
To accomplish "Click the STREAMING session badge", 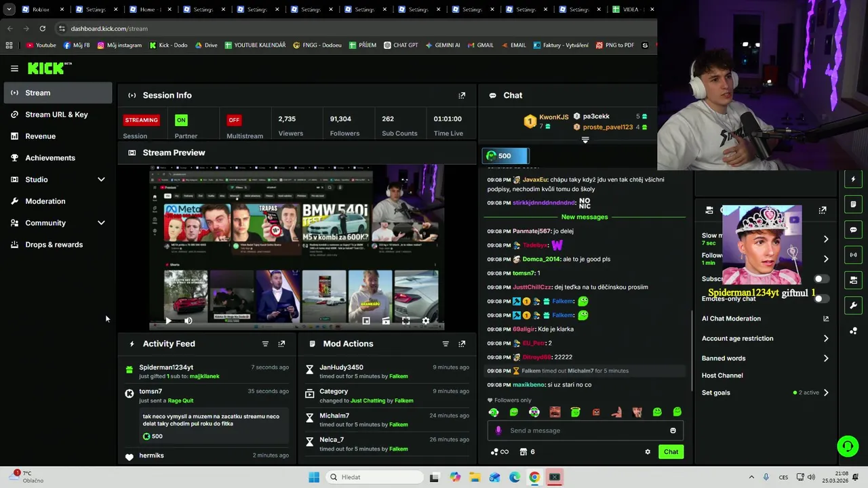I will point(141,120).
